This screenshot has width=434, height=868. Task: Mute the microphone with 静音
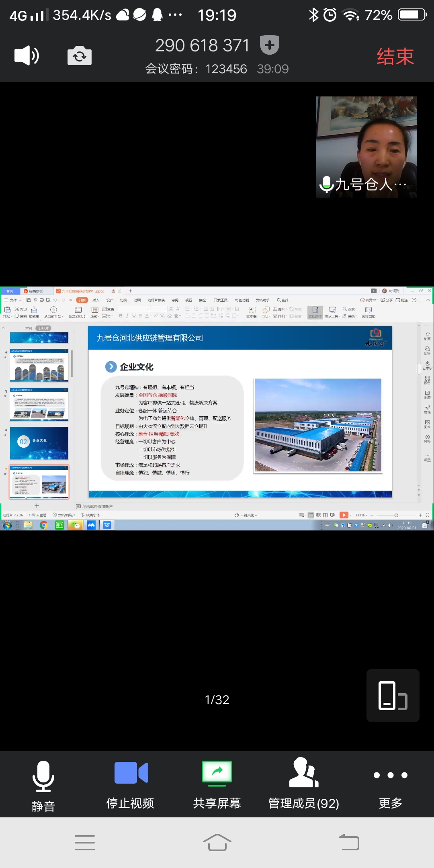[x=43, y=786]
